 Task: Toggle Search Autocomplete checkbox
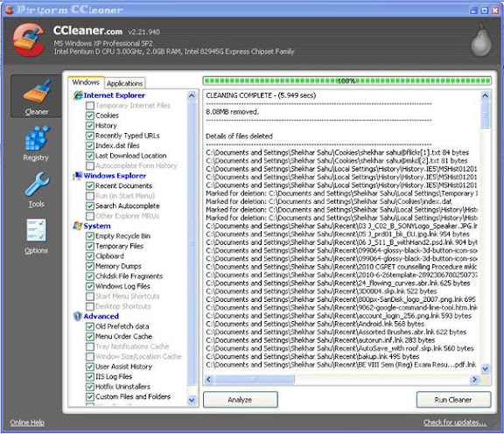(90, 206)
